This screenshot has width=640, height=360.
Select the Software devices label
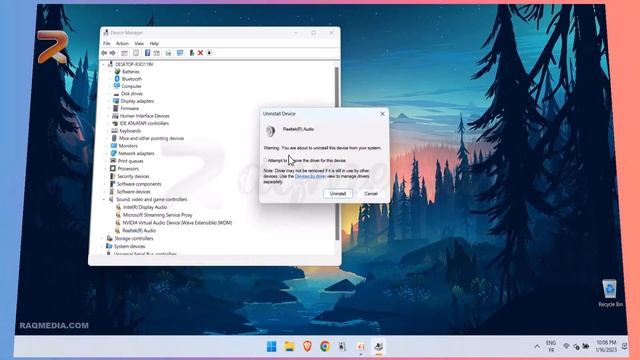[x=133, y=192]
